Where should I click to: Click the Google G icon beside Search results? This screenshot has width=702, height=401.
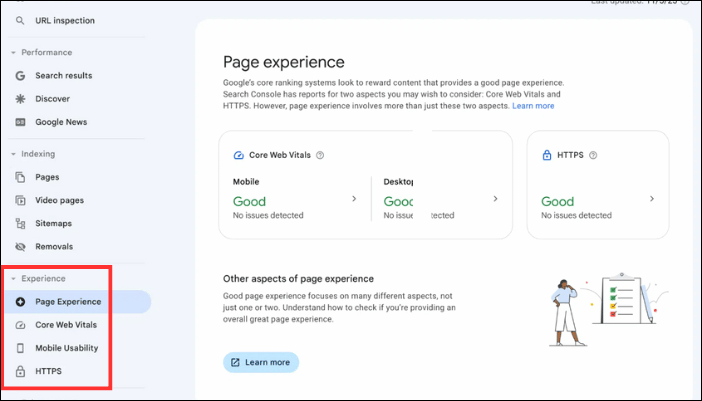20,76
